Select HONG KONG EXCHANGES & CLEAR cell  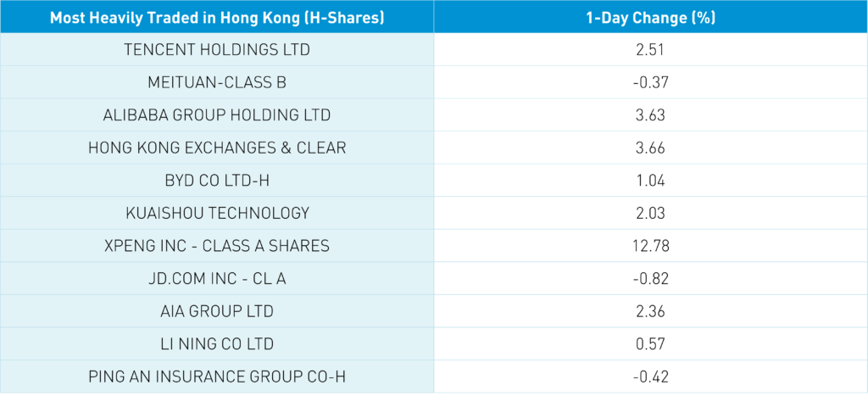[x=217, y=148]
